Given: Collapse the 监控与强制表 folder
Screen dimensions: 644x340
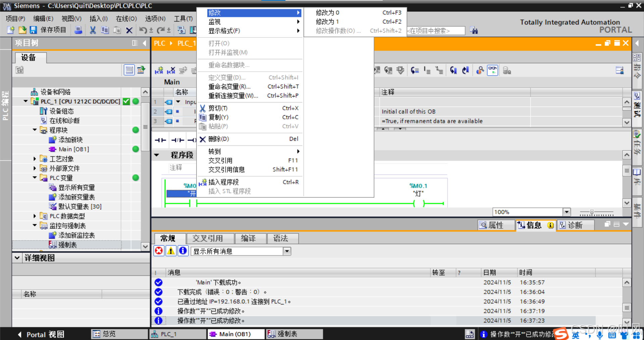Looking at the screenshot, I should [x=35, y=225].
